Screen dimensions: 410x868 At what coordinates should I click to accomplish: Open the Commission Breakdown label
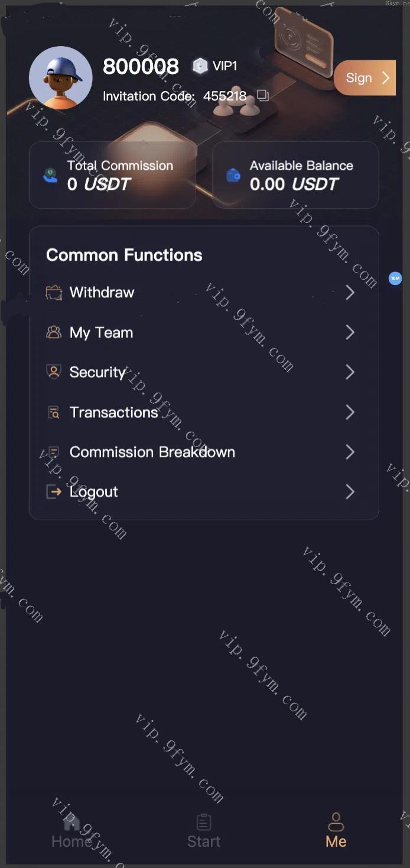152,452
